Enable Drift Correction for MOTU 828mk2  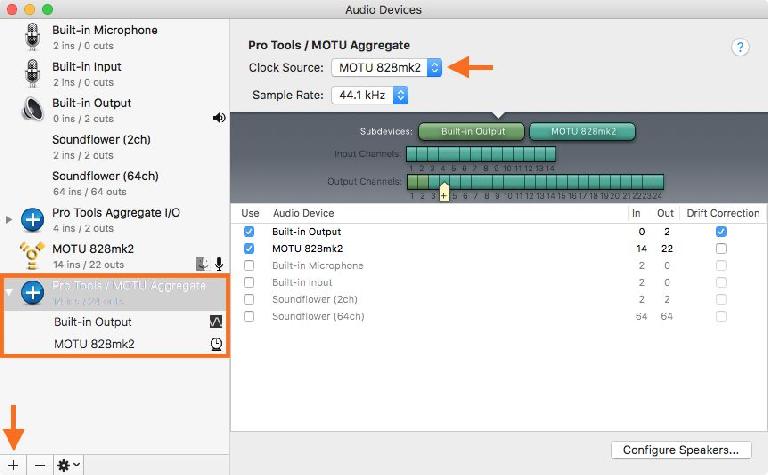tap(721, 248)
